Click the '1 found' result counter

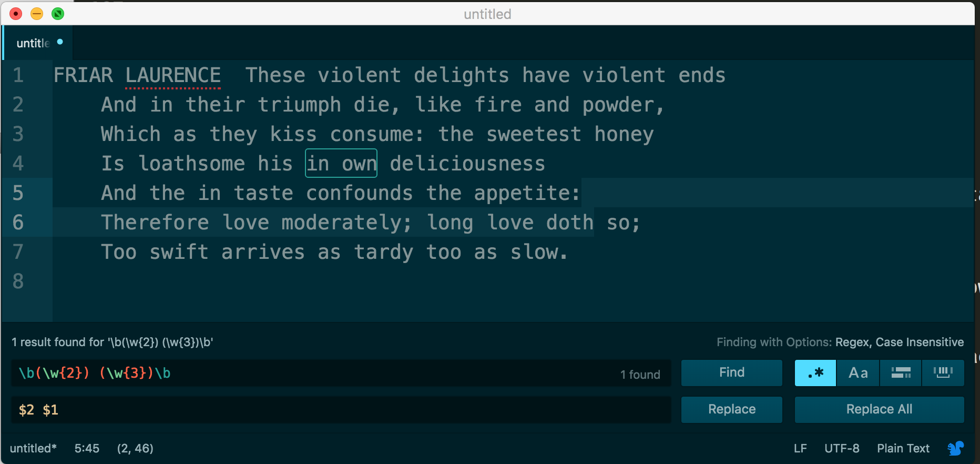[x=640, y=375]
